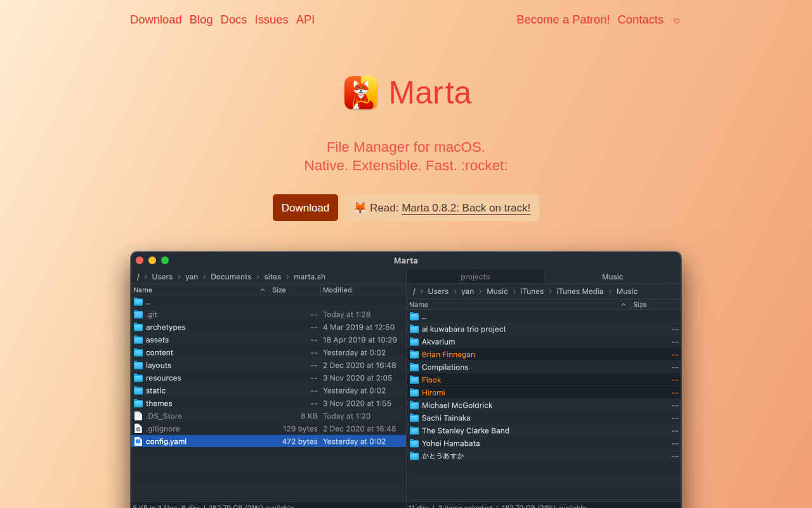
Task: Click Become a Patron link
Action: click(563, 20)
